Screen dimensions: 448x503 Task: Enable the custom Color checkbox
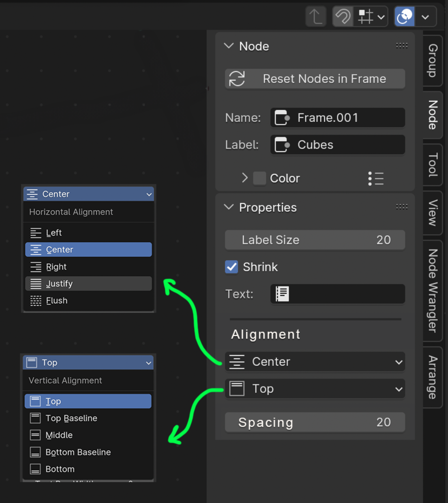[259, 178]
